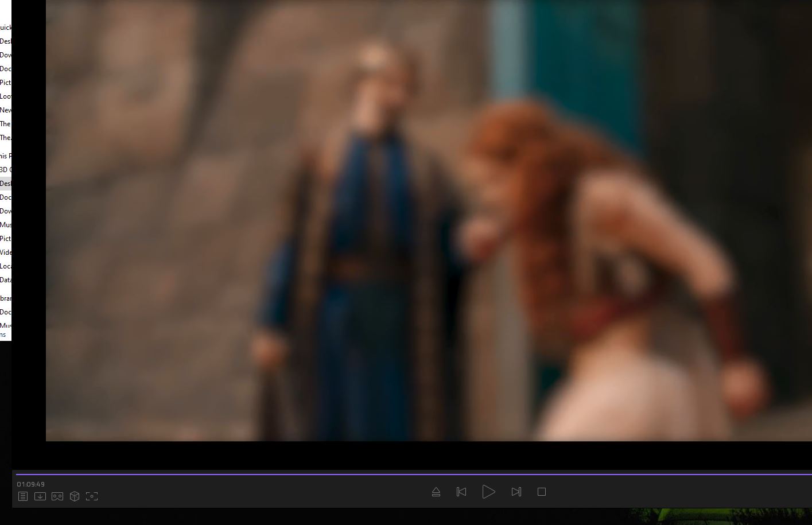Open Local Disk in Explorer sidebar

[x=5, y=266]
